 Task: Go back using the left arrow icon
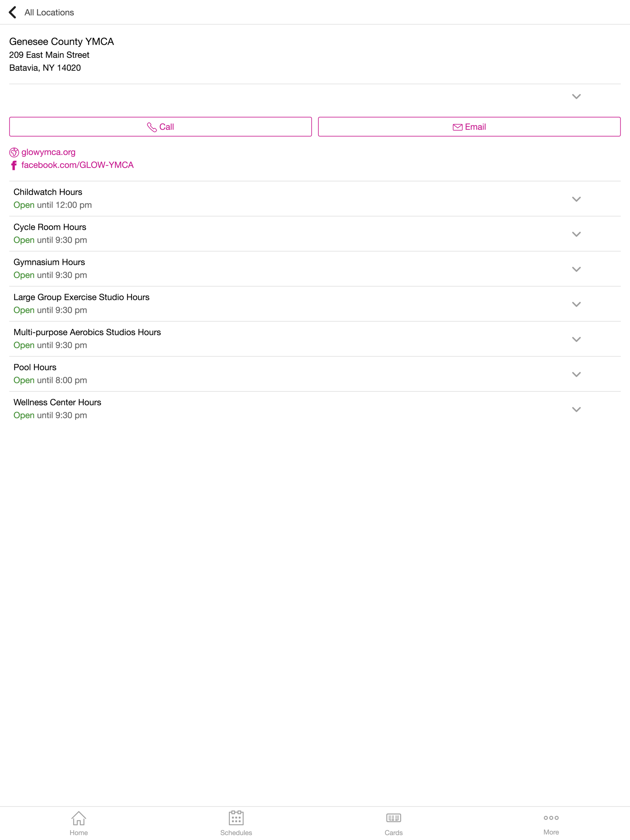[13, 12]
